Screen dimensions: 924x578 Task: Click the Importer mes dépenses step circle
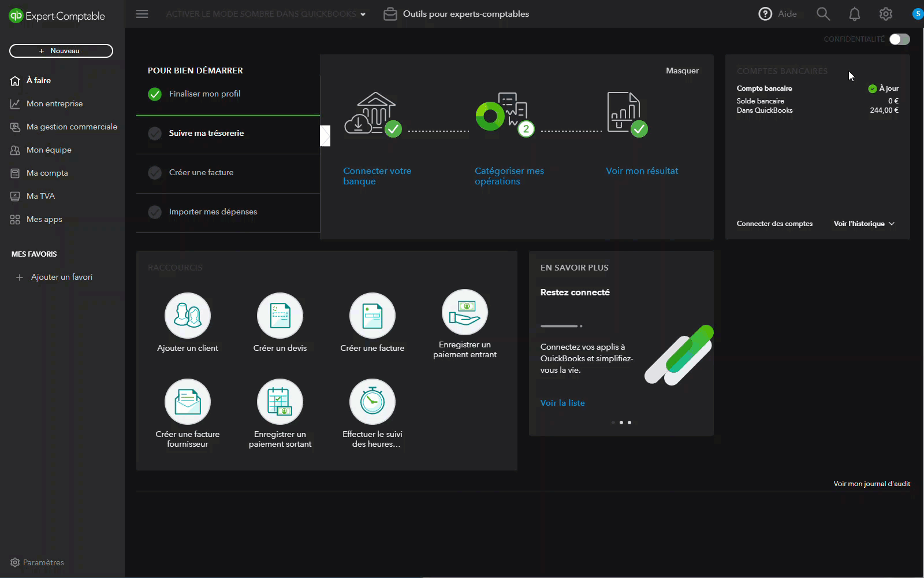click(x=155, y=212)
